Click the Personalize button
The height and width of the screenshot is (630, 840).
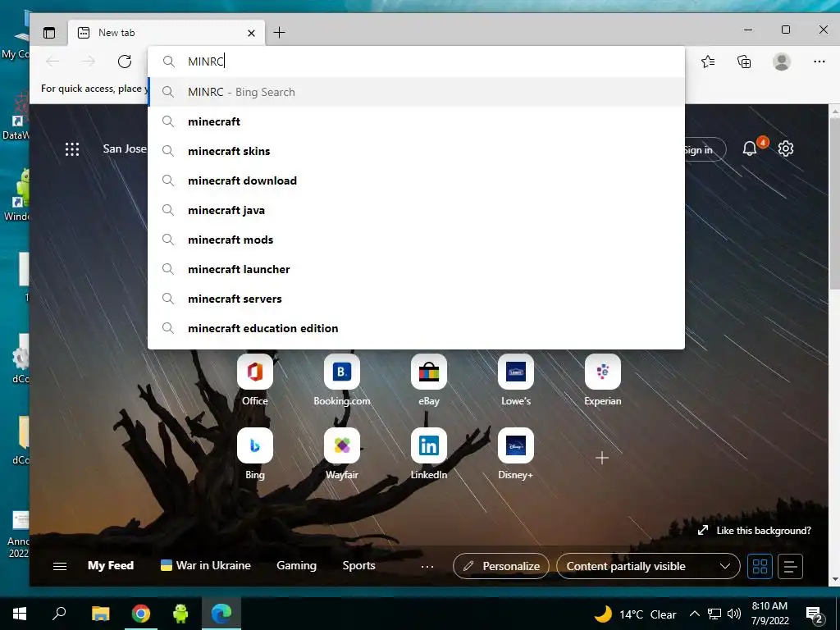point(501,566)
